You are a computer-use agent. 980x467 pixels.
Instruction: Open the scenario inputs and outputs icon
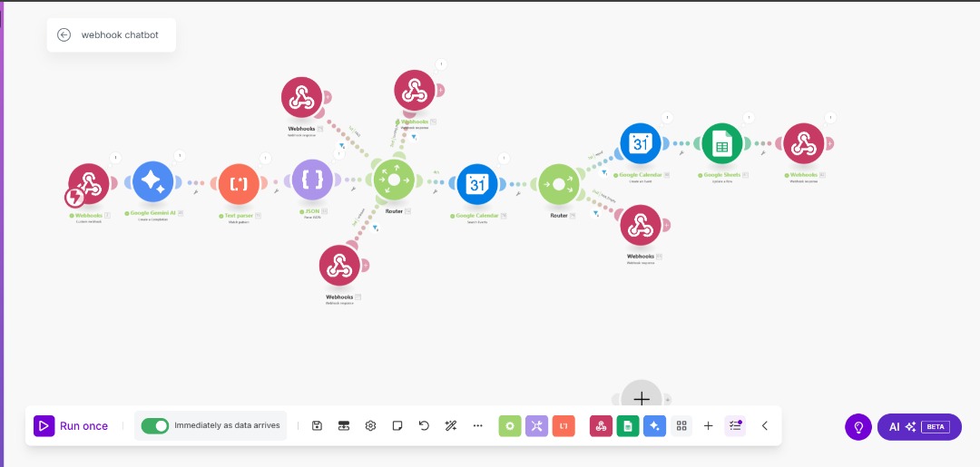(x=343, y=426)
